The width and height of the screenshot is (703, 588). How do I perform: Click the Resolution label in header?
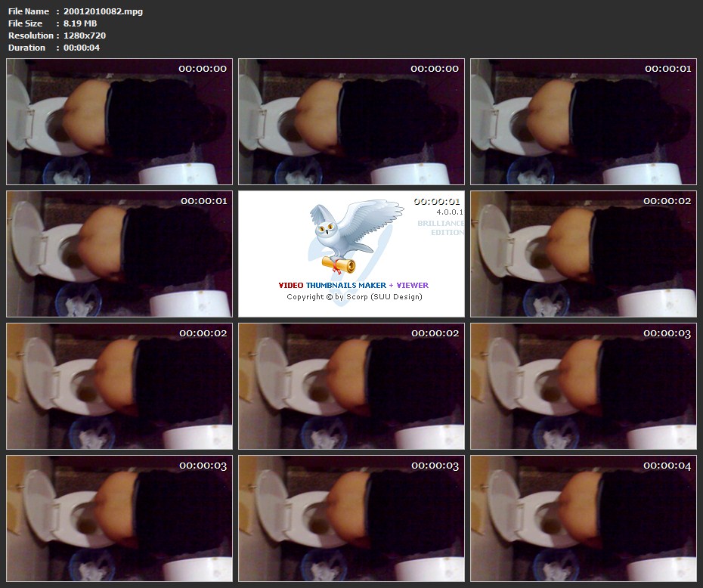(30, 36)
